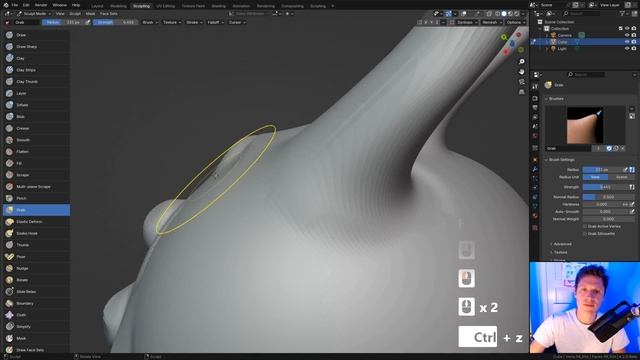The image size is (640, 360).
Task: Open the Texture dropdown in header
Action: coord(172,22)
